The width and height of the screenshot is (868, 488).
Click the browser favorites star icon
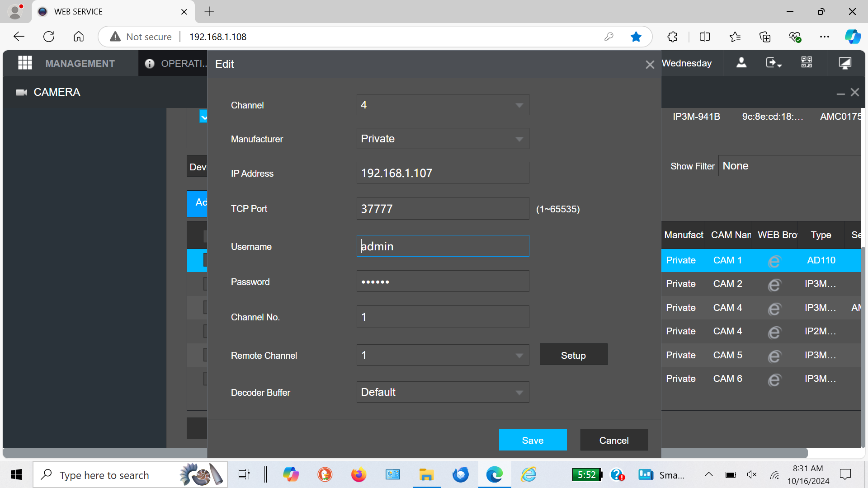click(x=636, y=37)
